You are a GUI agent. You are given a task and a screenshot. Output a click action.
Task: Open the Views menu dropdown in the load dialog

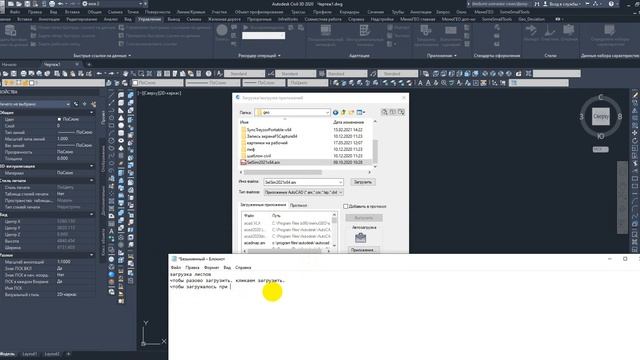(361, 112)
